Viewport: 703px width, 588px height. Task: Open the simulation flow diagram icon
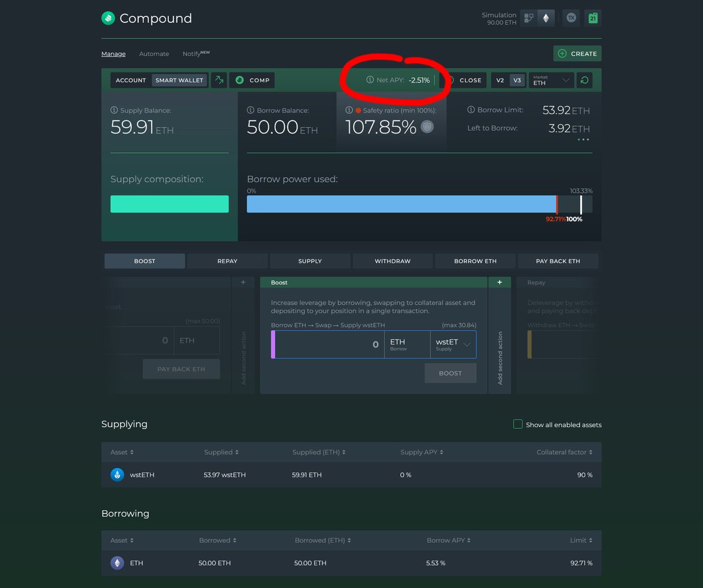click(x=529, y=18)
